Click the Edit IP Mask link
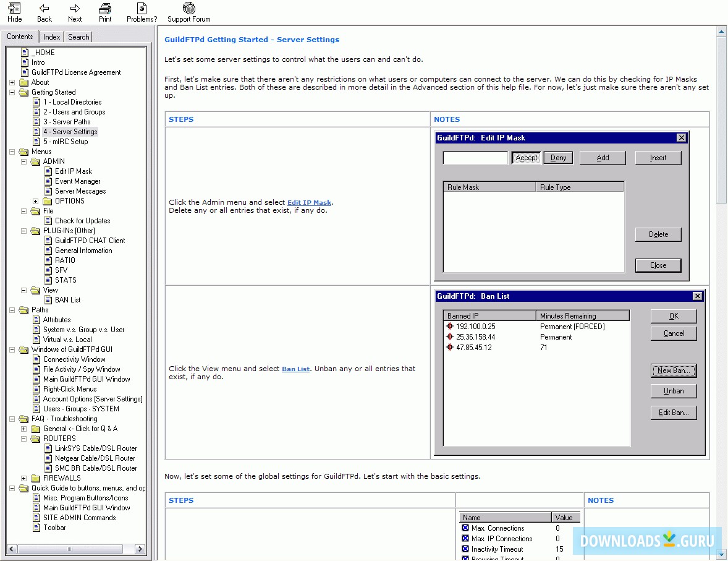Screen dimensions: 728x561 [x=309, y=202]
